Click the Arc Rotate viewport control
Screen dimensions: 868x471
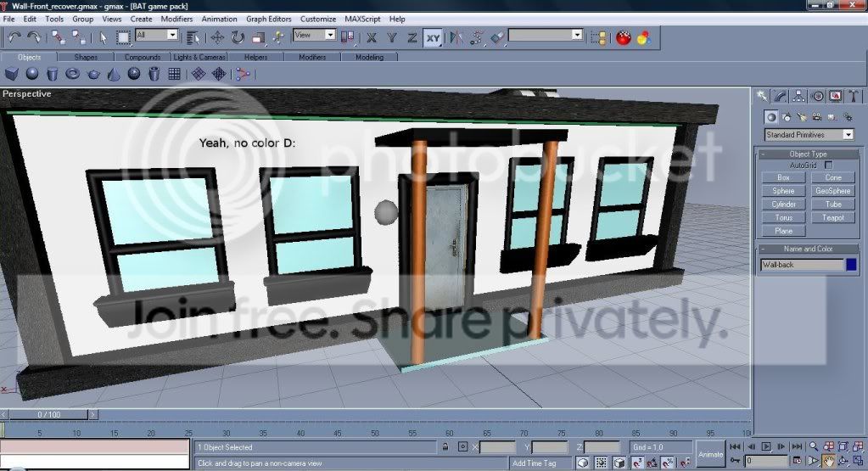[x=843, y=461]
